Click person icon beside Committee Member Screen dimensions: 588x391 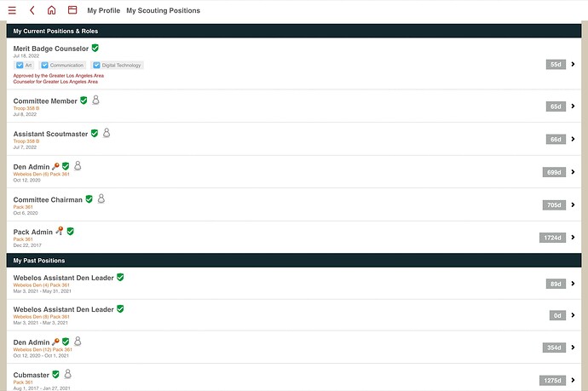click(96, 100)
